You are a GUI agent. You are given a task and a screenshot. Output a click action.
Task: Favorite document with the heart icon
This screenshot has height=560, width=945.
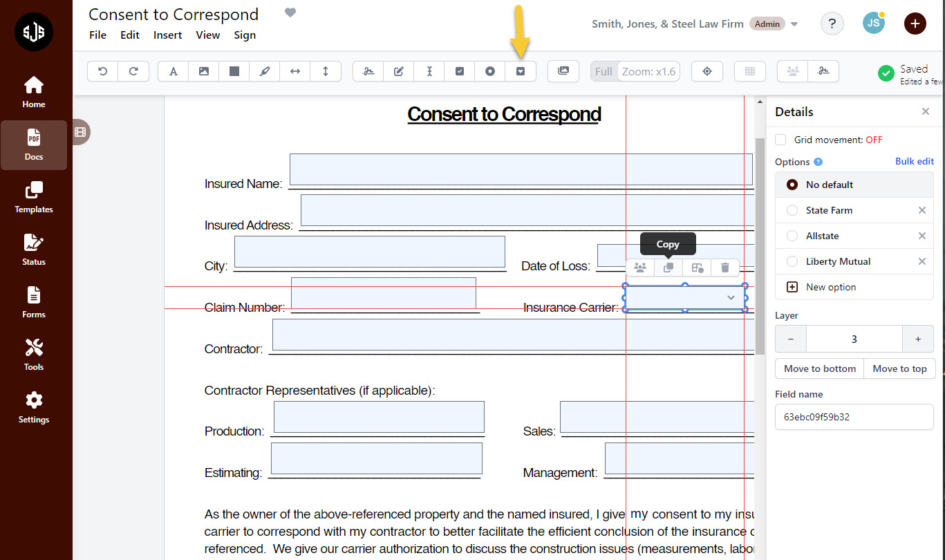pos(290,12)
